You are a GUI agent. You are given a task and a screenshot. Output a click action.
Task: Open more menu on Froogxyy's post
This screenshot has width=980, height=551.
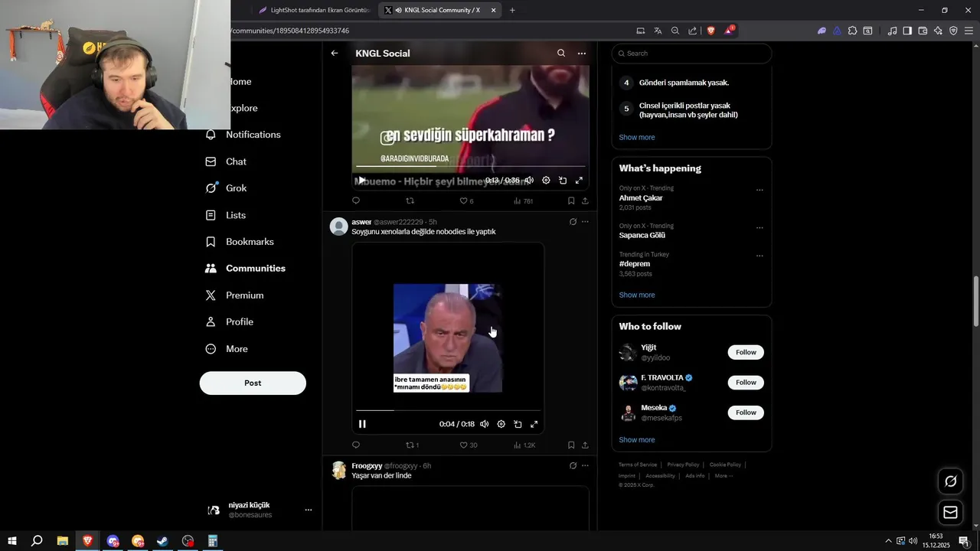point(585,465)
